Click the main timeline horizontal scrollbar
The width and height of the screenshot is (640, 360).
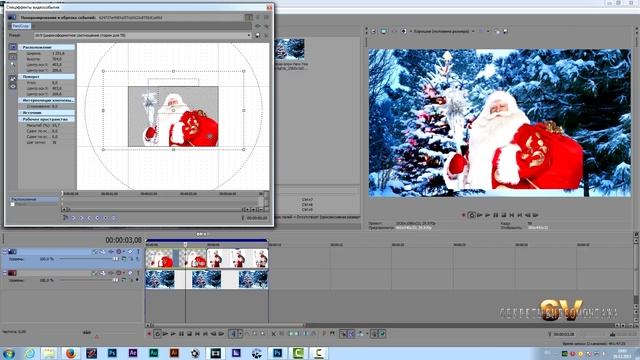(228, 325)
